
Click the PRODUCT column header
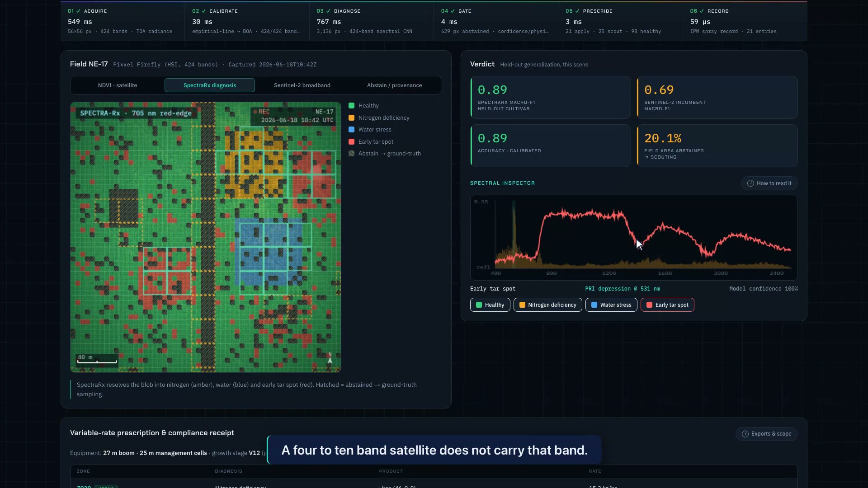pos(391,471)
